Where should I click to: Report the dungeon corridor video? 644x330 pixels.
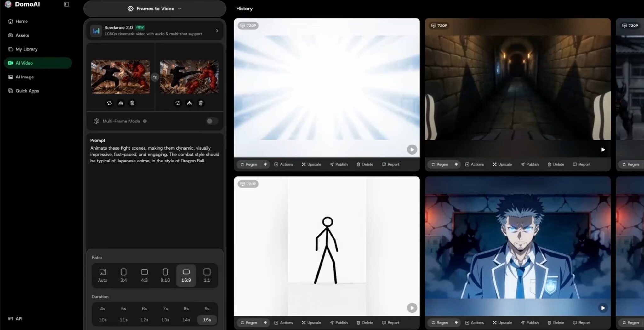(581, 164)
